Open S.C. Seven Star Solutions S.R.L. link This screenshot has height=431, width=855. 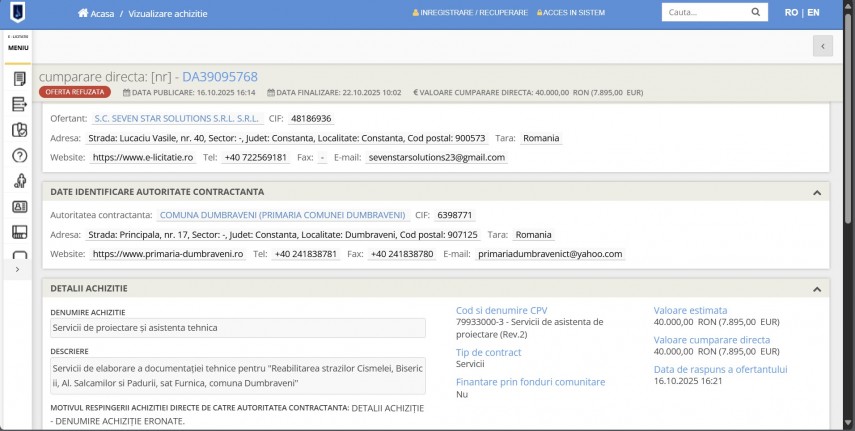[x=176, y=118]
